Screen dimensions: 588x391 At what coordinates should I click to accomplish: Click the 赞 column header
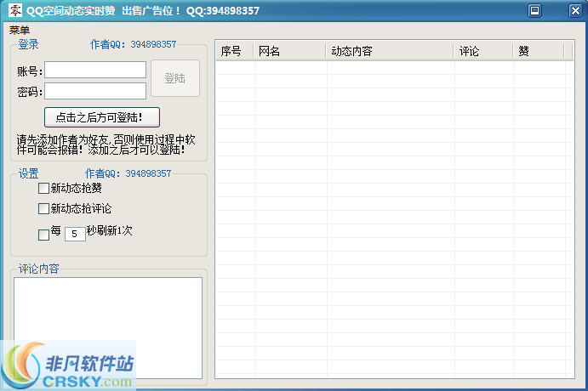pos(539,51)
